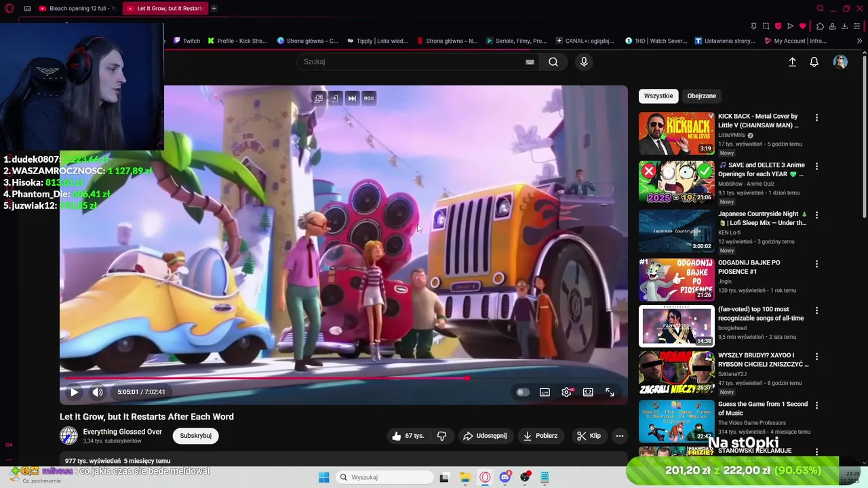
Task: Open 'Guess the Game from 1 Second' title
Action: (763, 409)
